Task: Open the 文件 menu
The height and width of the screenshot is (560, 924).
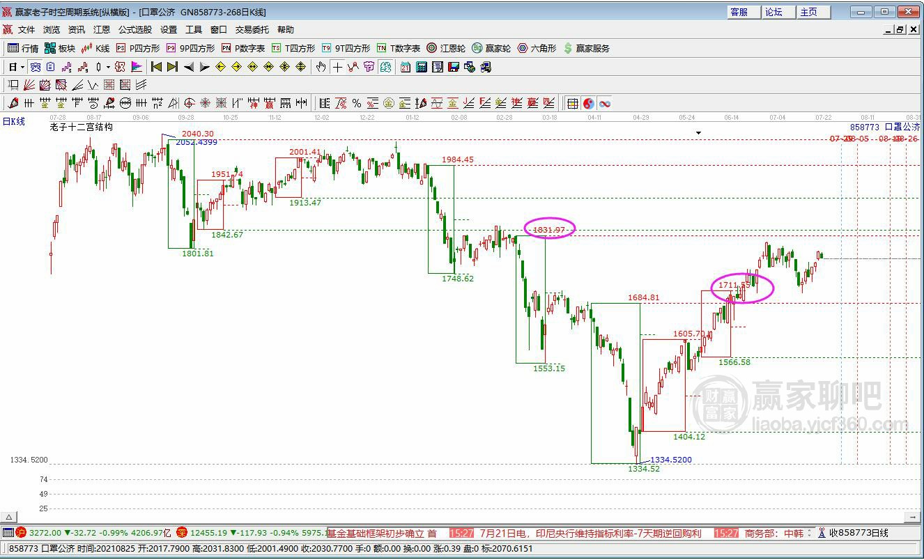Action: point(26,29)
